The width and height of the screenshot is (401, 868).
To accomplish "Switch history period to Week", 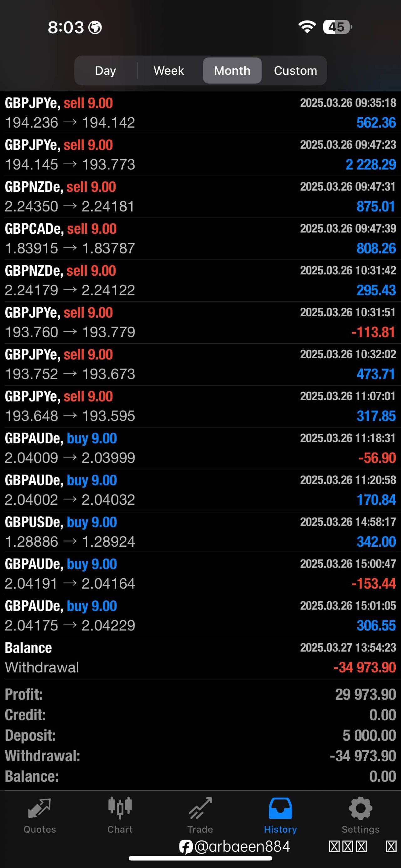I will point(169,71).
